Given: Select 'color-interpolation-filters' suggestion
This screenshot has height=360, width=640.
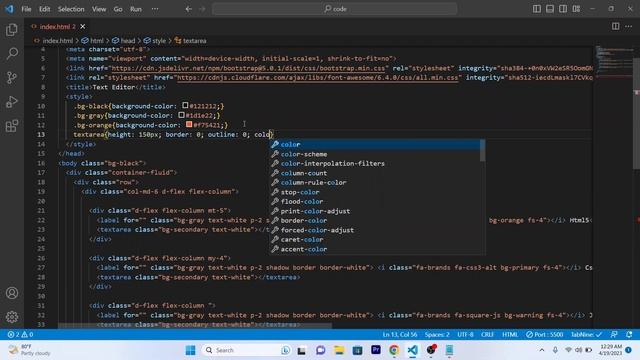Looking at the screenshot, I should click(375, 163).
